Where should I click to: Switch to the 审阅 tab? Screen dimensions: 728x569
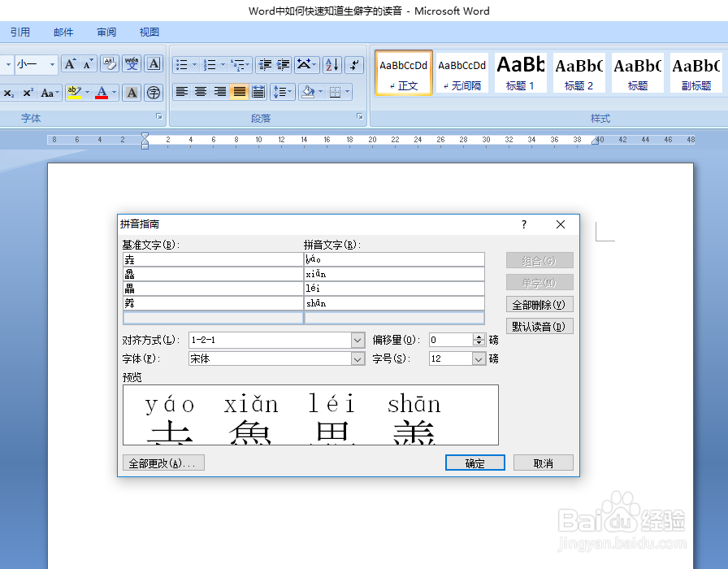click(x=106, y=32)
